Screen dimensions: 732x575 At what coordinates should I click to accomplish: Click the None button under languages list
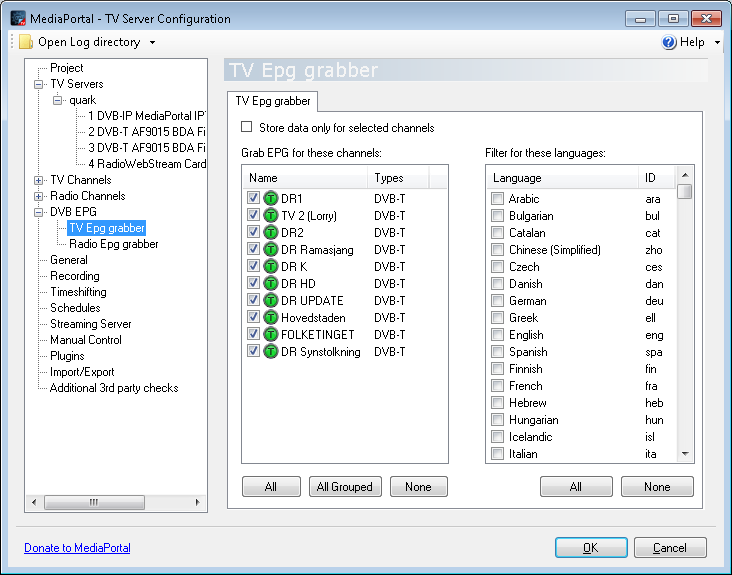tap(657, 487)
